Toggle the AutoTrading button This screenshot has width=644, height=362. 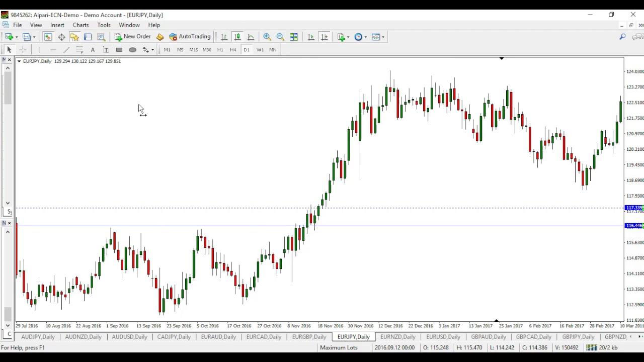point(190,37)
